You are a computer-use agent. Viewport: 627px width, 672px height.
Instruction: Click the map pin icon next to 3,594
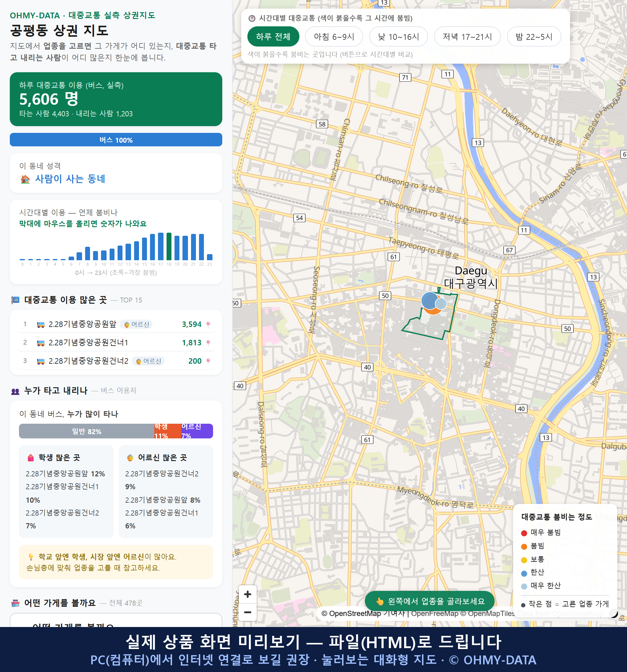click(x=208, y=325)
